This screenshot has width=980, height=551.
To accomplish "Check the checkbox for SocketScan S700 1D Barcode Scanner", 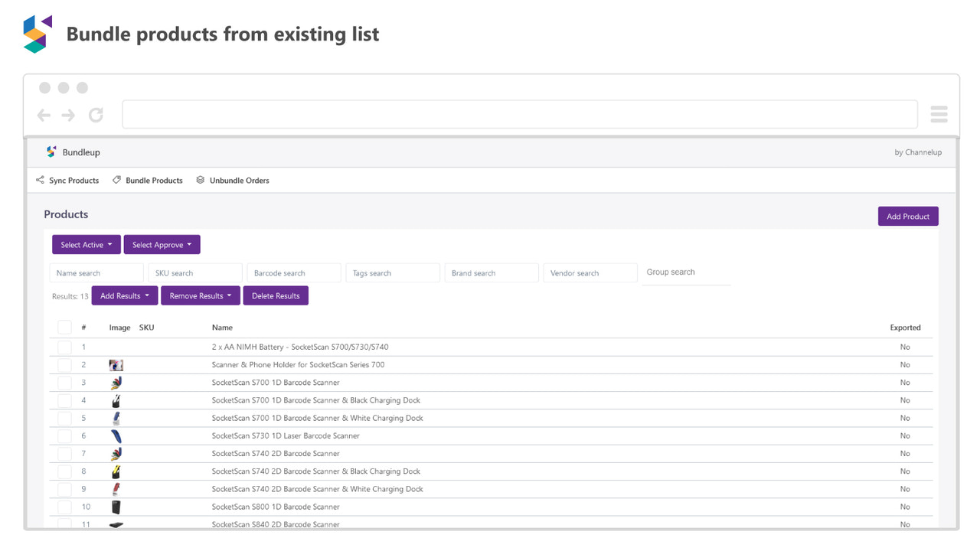I will click(64, 382).
